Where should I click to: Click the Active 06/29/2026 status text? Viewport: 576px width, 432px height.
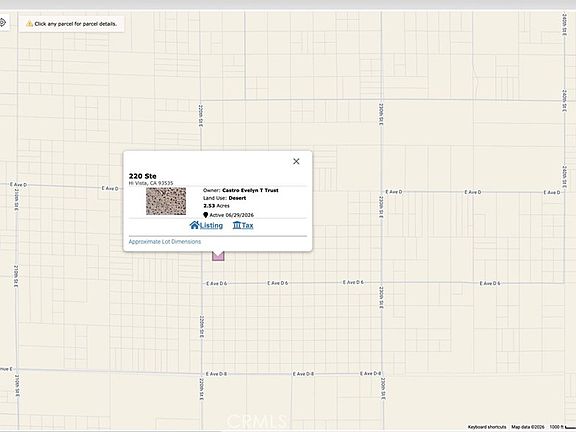click(231, 215)
